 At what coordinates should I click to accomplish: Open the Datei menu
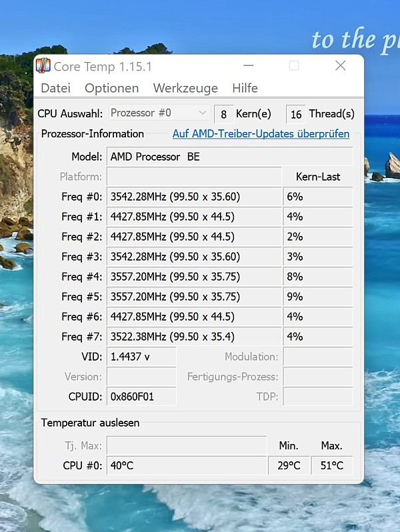pyautogui.click(x=55, y=88)
